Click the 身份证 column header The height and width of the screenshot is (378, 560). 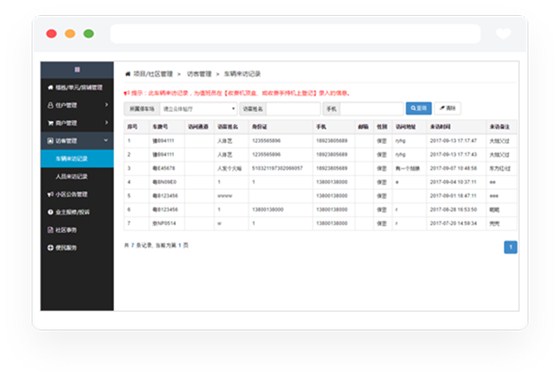[x=259, y=127]
